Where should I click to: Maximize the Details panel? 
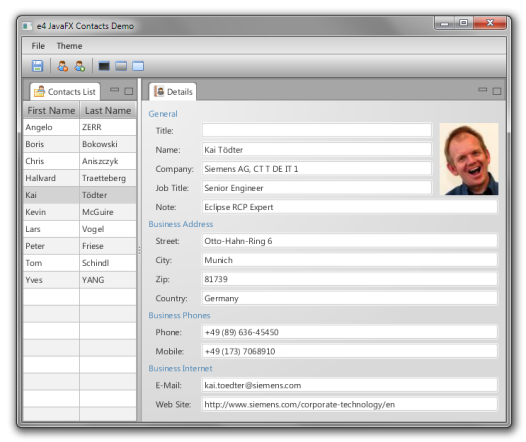(497, 91)
